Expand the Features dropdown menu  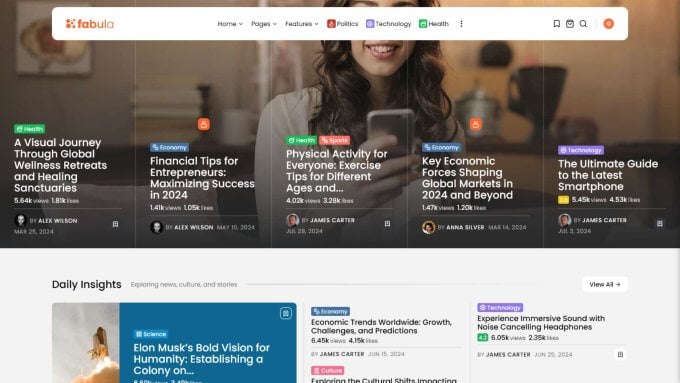(x=302, y=24)
